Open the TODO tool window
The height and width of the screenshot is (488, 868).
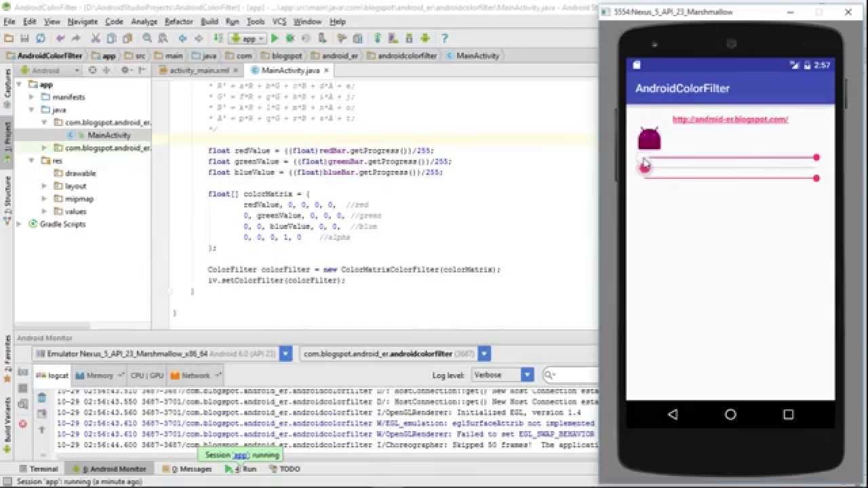pyautogui.click(x=284, y=468)
